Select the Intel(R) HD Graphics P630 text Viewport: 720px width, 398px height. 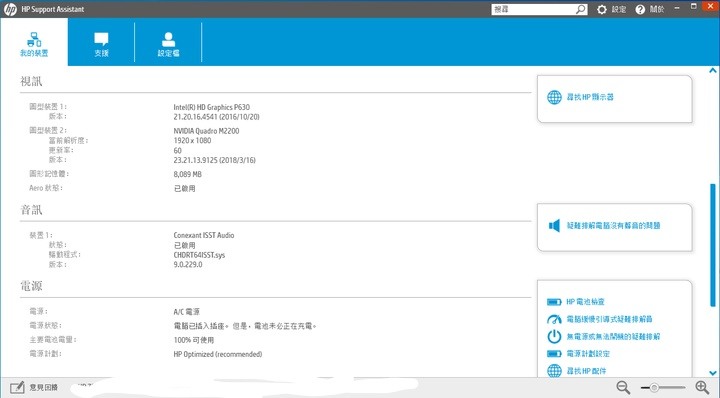(x=212, y=107)
